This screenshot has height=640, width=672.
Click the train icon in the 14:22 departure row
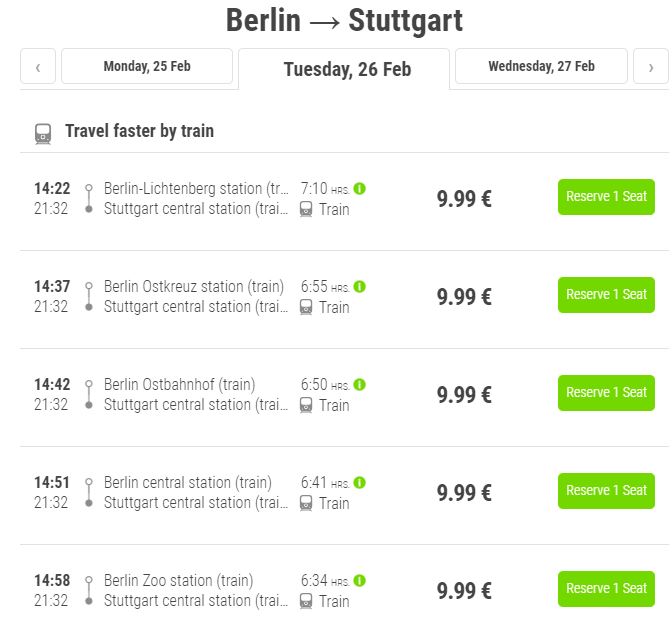[306, 209]
